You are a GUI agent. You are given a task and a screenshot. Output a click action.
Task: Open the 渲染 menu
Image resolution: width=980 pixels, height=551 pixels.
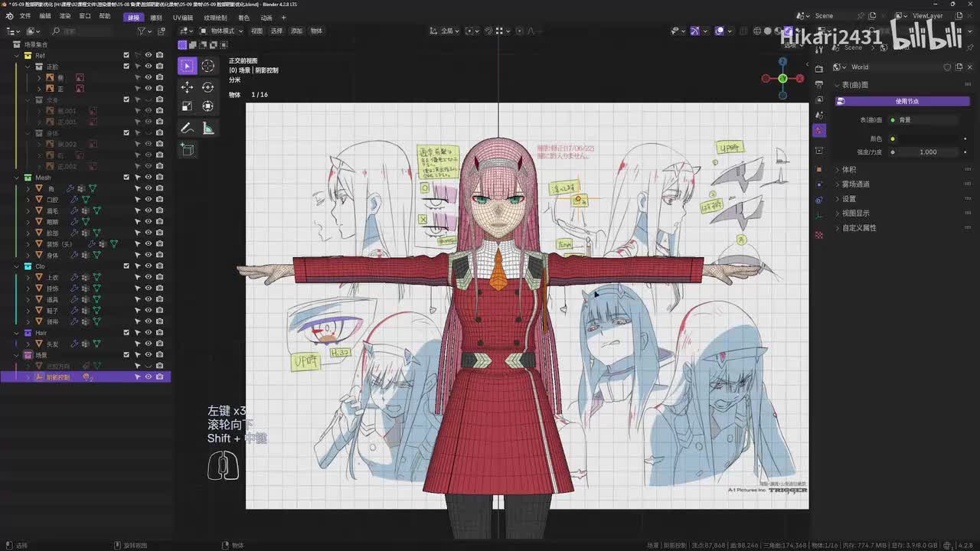pyautogui.click(x=65, y=17)
